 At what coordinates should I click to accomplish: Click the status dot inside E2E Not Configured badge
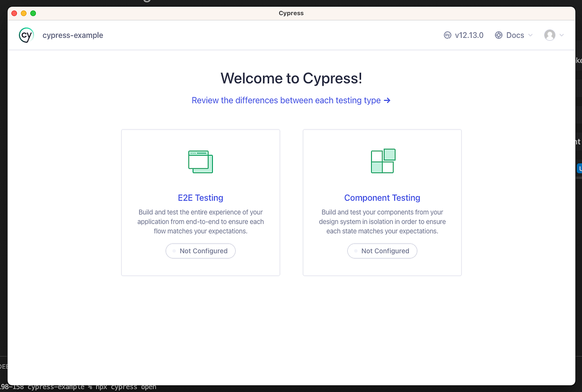pyautogui.click(x=173, y=251)
